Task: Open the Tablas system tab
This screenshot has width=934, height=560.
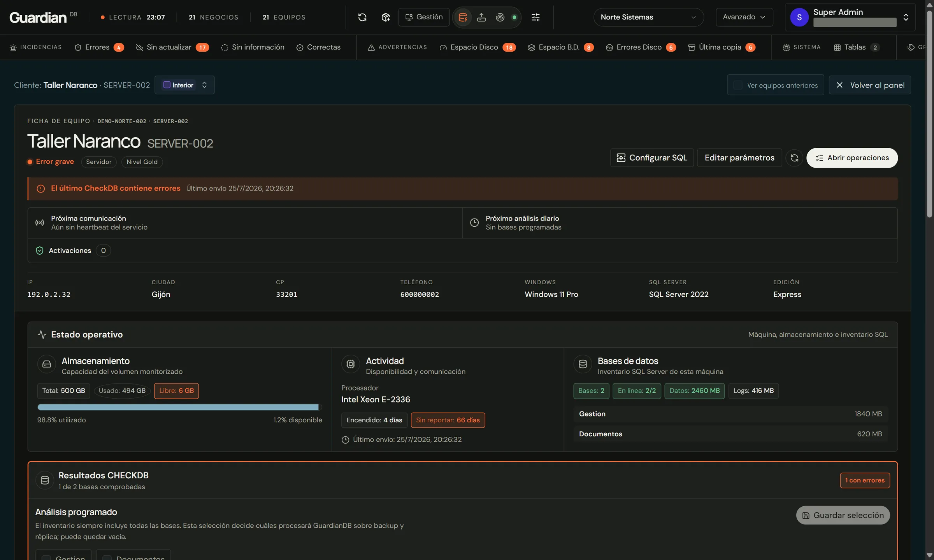Action: click(857, 47)
